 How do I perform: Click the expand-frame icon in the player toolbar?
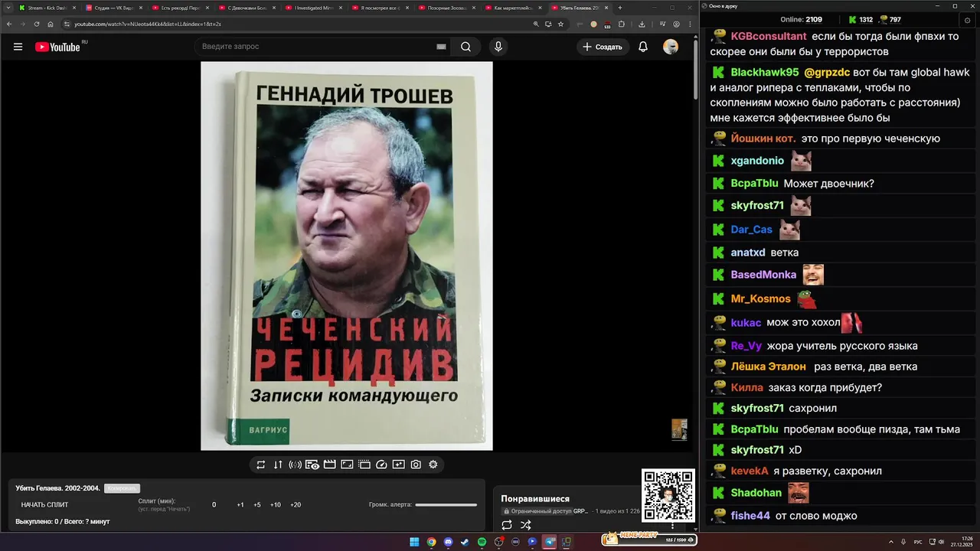(x=347, y=465)
